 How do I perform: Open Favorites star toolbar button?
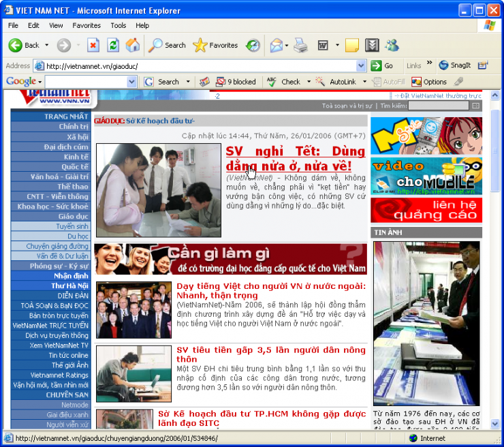pos(215,45)
